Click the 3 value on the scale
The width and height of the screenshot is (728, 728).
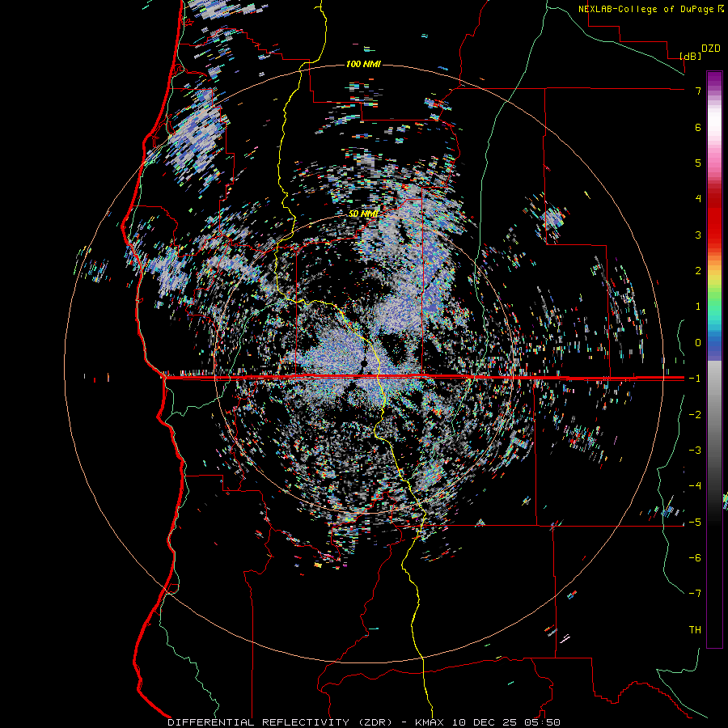[698, 235]
